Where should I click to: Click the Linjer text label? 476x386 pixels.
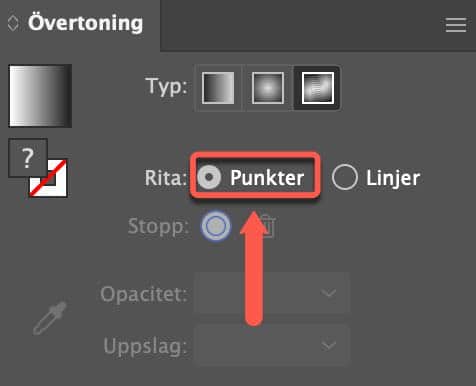[x=393, y=178]
